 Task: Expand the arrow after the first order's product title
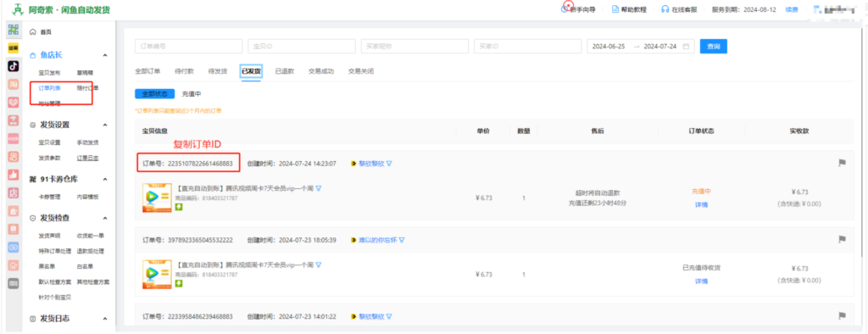pyautogui.click(x=319, y=188)
